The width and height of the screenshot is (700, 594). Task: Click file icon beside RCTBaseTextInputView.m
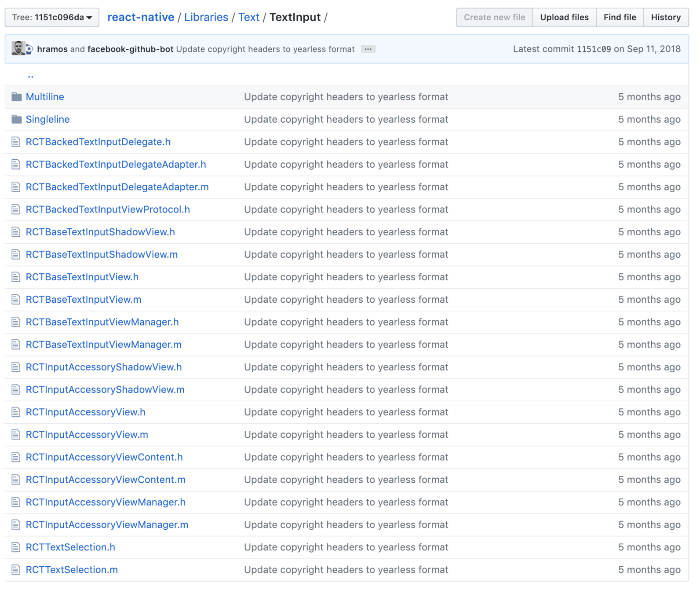click(16, 300)
